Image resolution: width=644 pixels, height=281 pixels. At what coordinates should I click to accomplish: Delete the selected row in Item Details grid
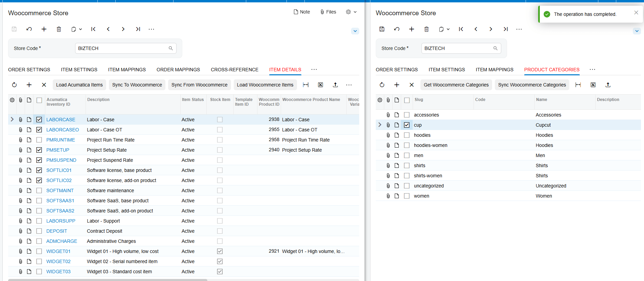coord(44,85)
